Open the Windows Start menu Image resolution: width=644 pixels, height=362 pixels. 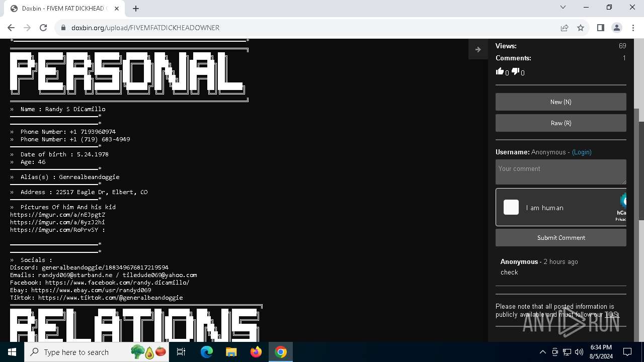[12, 352]
